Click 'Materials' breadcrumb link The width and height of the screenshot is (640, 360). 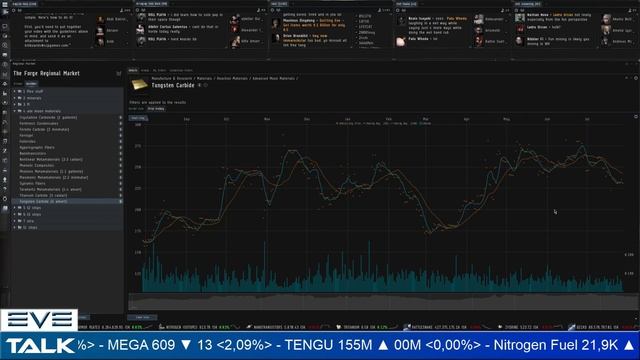pyautogui.click(x=204, y=78)
